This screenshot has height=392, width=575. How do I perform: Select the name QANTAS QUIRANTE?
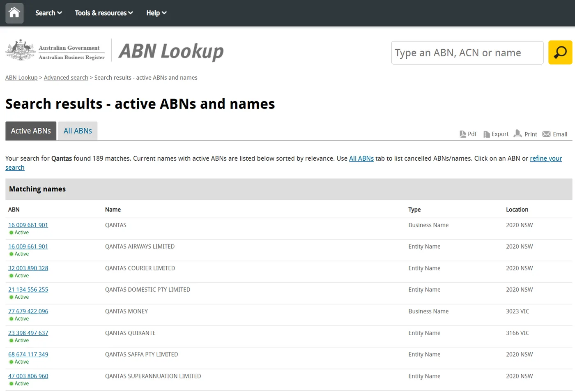pyautogui.click(x=130, y=333)
